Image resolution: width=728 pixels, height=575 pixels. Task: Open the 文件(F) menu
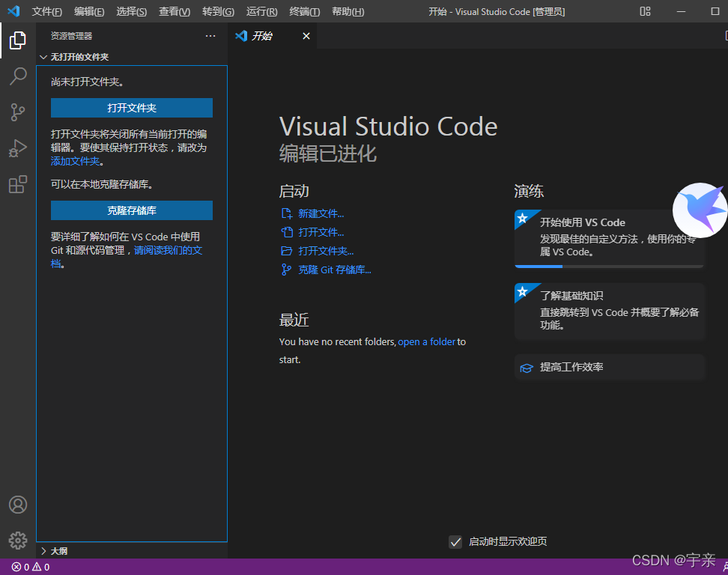pos(46,11)
